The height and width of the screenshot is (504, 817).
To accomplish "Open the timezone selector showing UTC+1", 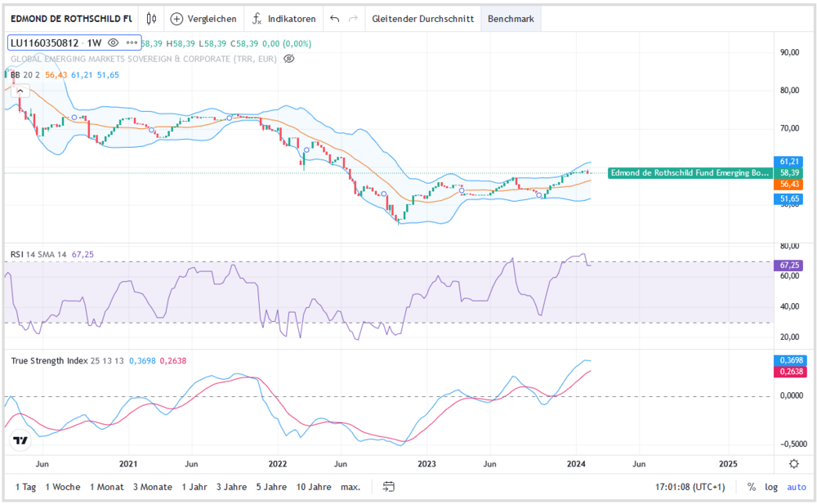I will pyautogui.click(x=690, y=487).
